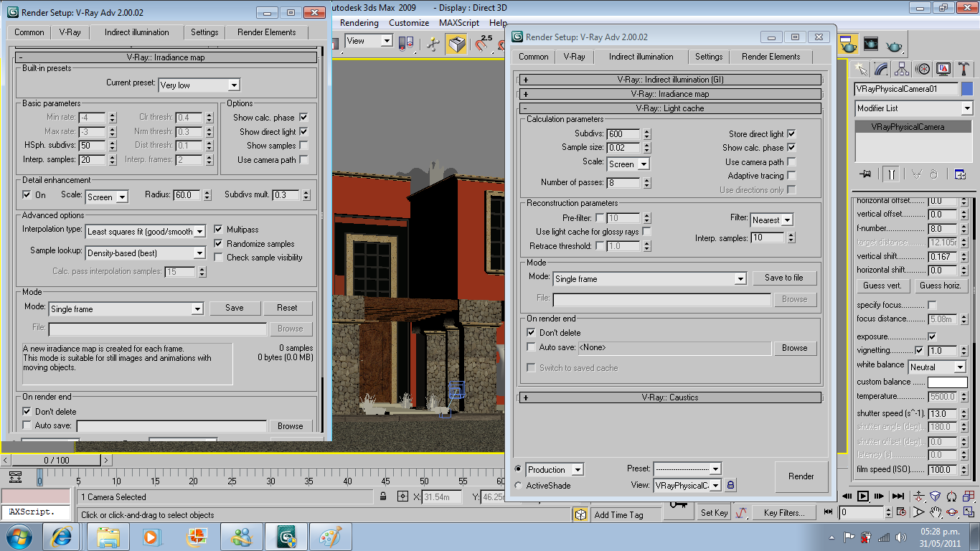Enable Show samples option
Screen dimensions: 980x551
pyautogui.click(x=303, y=146)
